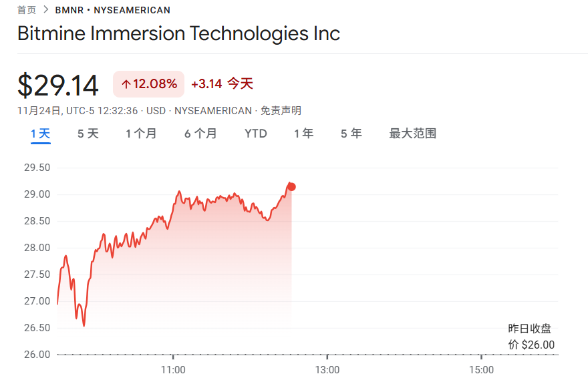The height and width of the screenshot is (384, 588).
Task: Click the up arrow icon beside 12.08%
Action: tap(126, 84)
